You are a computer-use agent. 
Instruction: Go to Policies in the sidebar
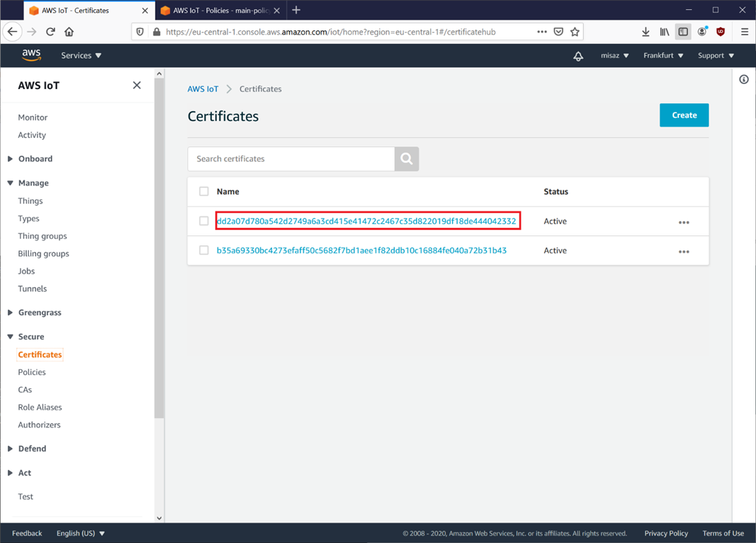coord(32,372)
